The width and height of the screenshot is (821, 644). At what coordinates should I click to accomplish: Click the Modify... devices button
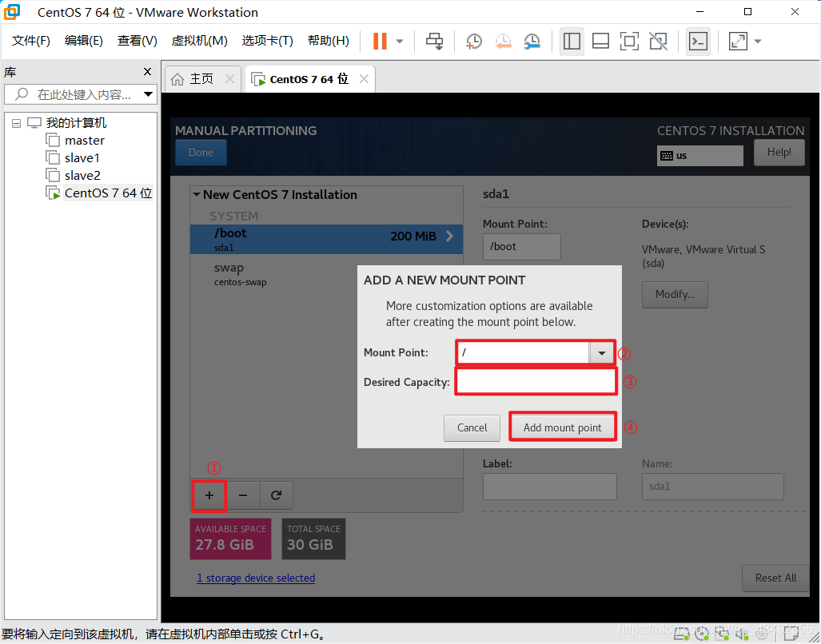675,295
